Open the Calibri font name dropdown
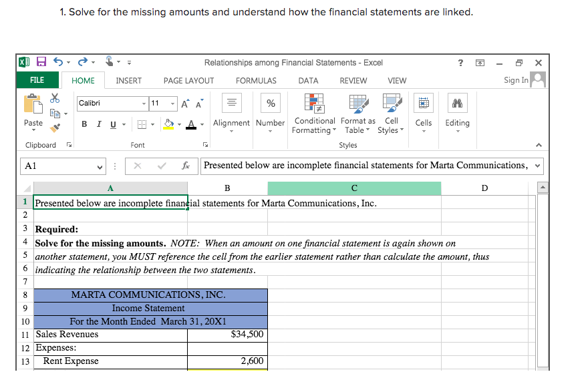588x380 pixels. point(144,104)
